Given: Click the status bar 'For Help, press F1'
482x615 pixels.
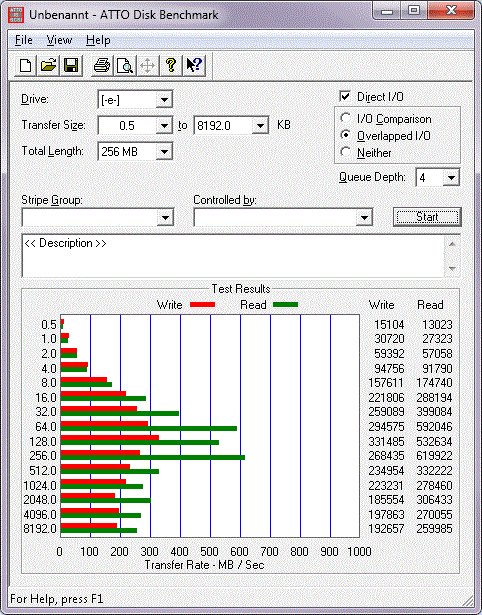Looking at the screenshot, I should (56, 599).
